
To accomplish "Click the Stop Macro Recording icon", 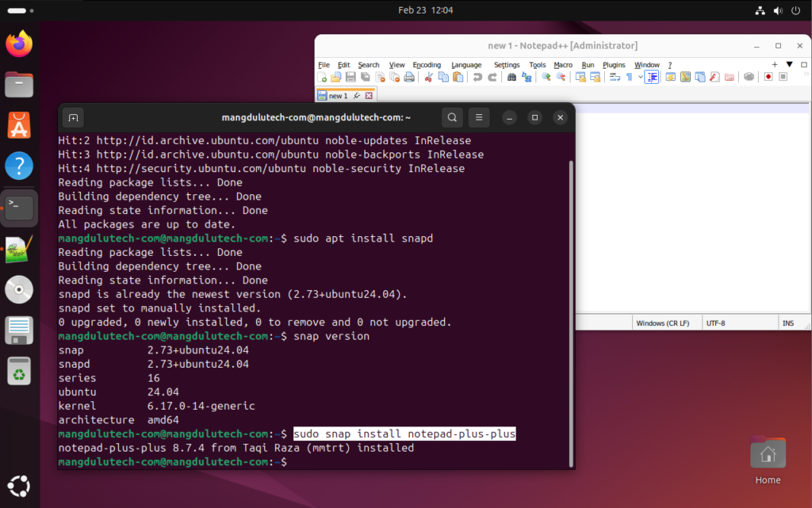I will (783, 76).
